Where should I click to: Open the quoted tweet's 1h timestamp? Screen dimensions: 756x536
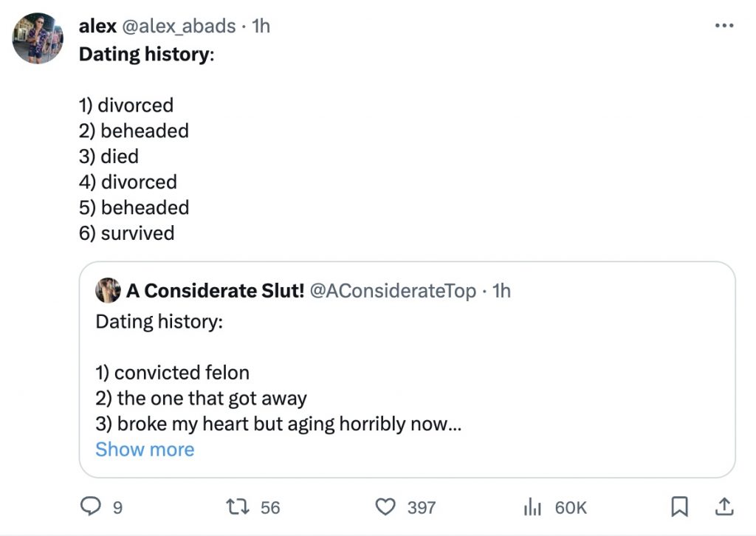501,291
